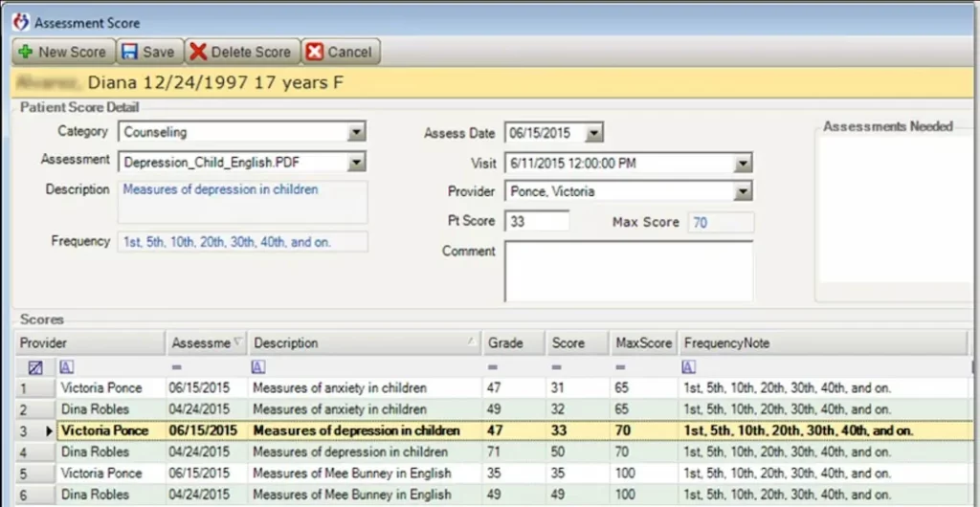Click the sort indicator in Description header
This screenshot has width=980, height=507.
pyautogui.click(x=472, y=342)
